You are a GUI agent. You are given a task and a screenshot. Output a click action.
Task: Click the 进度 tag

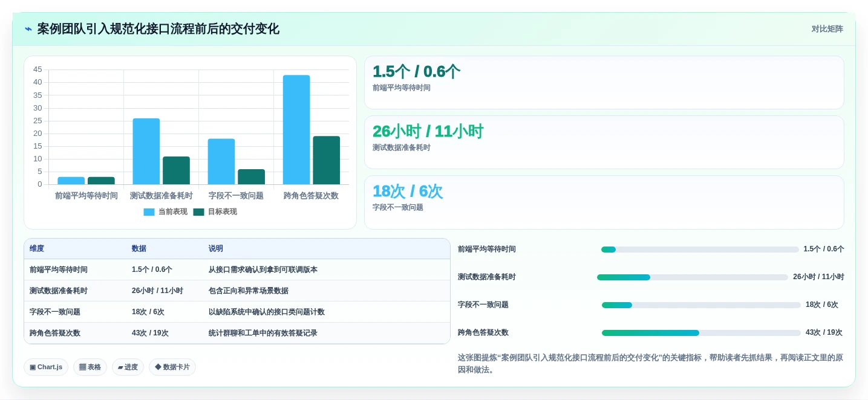coord(128,367)
